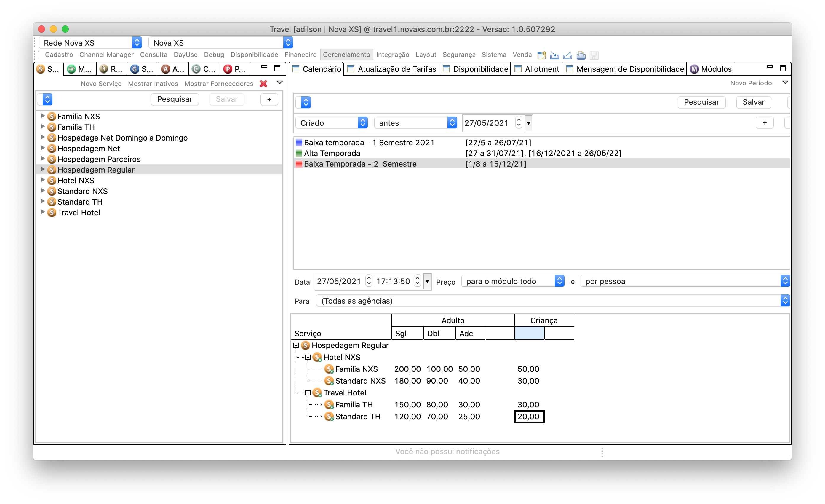Click Salvar button in calendar panel
The height and width of the screenshot is (504, 825).
[753, 102]
